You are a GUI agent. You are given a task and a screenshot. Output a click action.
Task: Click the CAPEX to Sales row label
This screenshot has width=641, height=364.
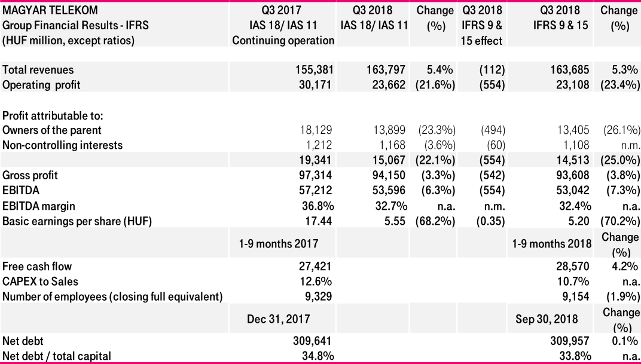click(x=40, y=281)
